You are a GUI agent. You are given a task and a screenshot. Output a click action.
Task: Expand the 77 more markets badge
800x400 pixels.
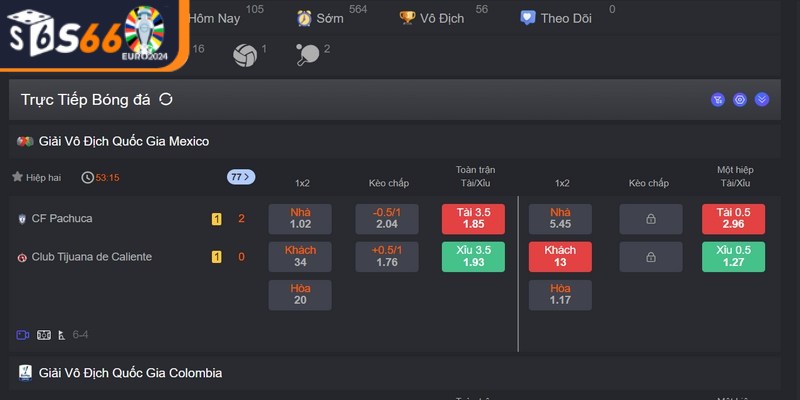coord(241,177)
